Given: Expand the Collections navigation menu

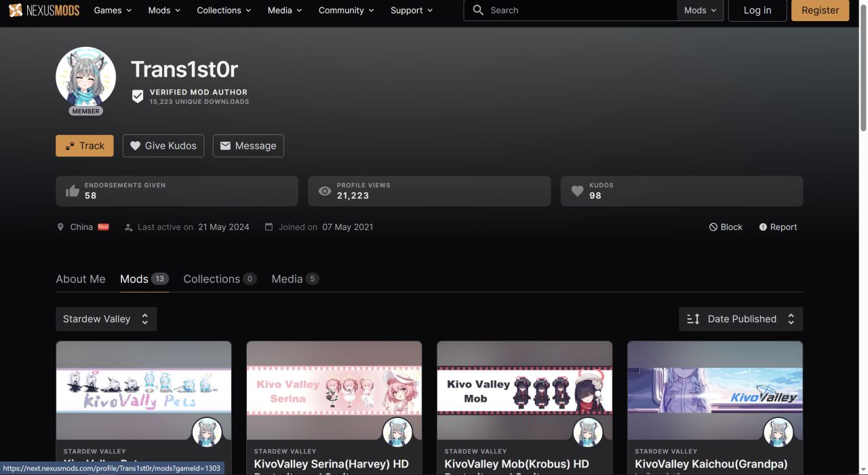Looking at the screenshot, I should click(x=224, y=10).
